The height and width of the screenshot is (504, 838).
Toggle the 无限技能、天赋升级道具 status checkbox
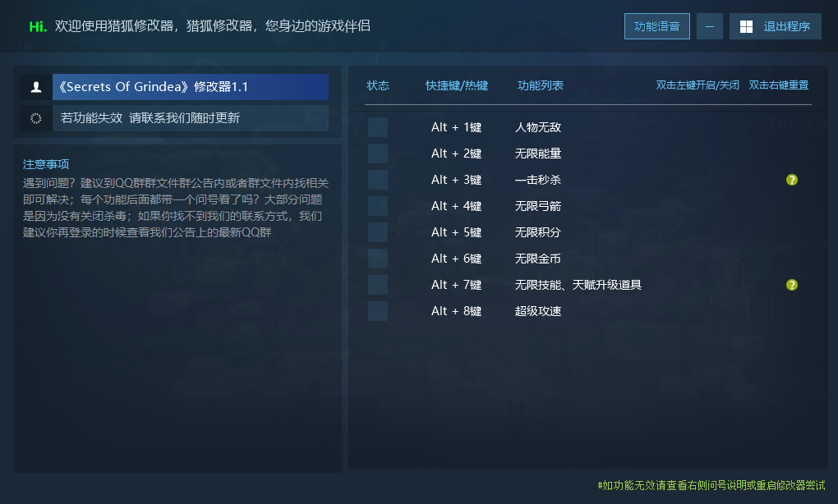(378, 285)
